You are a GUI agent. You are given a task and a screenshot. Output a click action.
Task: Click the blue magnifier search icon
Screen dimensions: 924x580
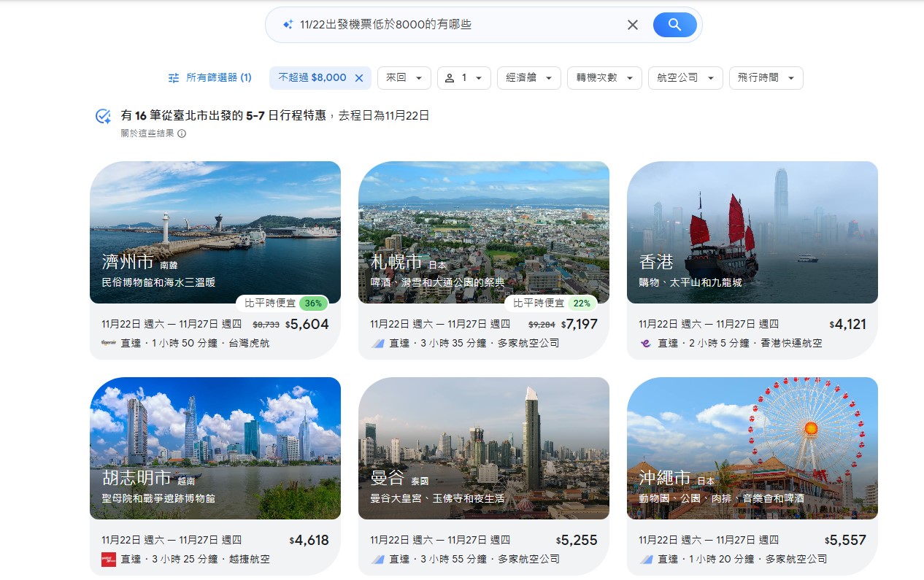[x=673, y=24]
